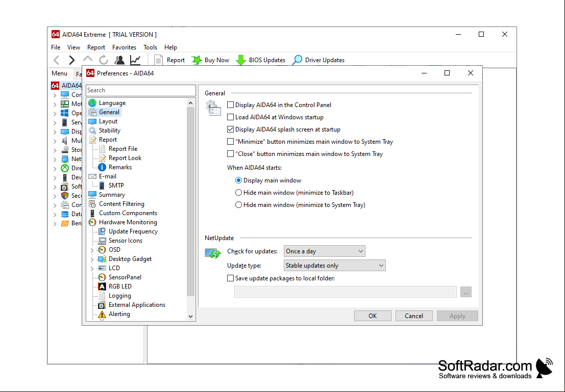Expand the LCD tree node
Image resolution: width=565 pixels, height=392 pixels.
92,268
